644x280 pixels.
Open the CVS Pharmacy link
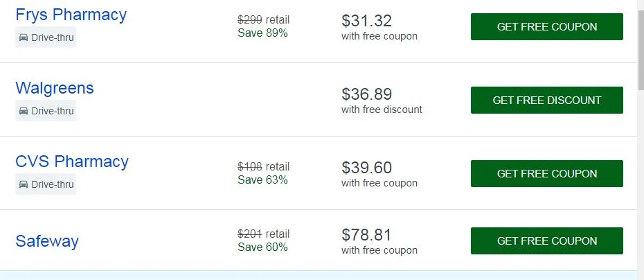pos(72,161)
